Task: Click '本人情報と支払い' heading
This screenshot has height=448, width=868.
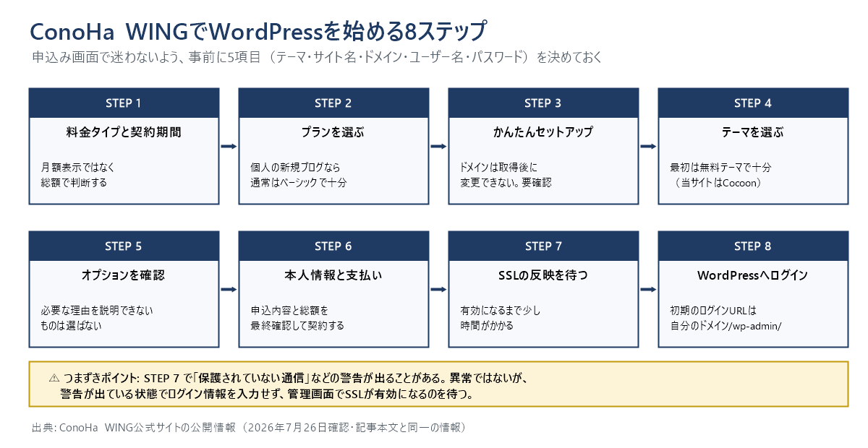Action: 333,275
